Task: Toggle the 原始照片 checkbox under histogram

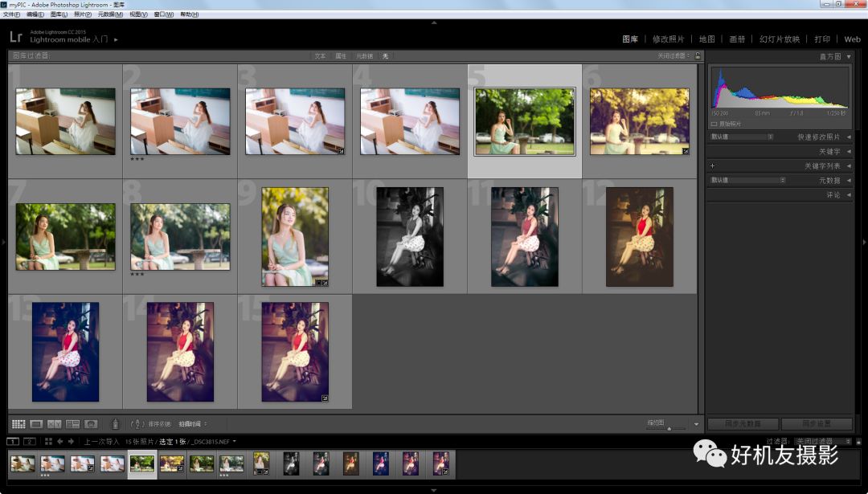Action: click(x=714, y=125)
